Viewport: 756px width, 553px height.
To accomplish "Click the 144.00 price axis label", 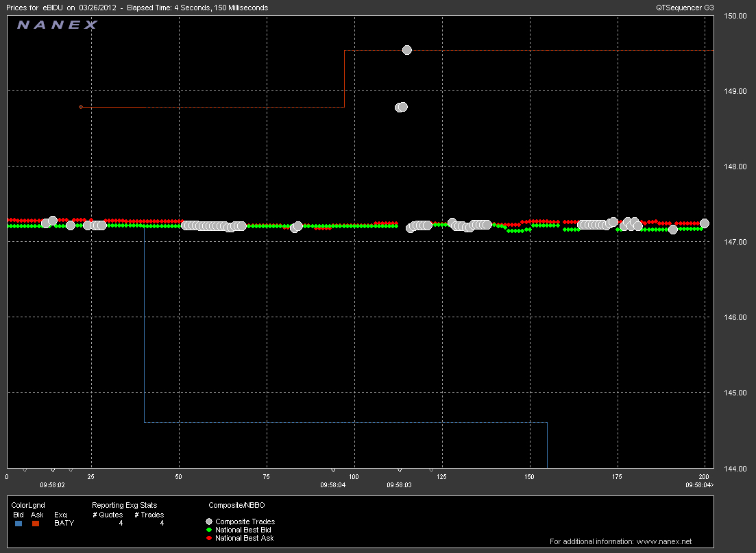I will [736, 468].
